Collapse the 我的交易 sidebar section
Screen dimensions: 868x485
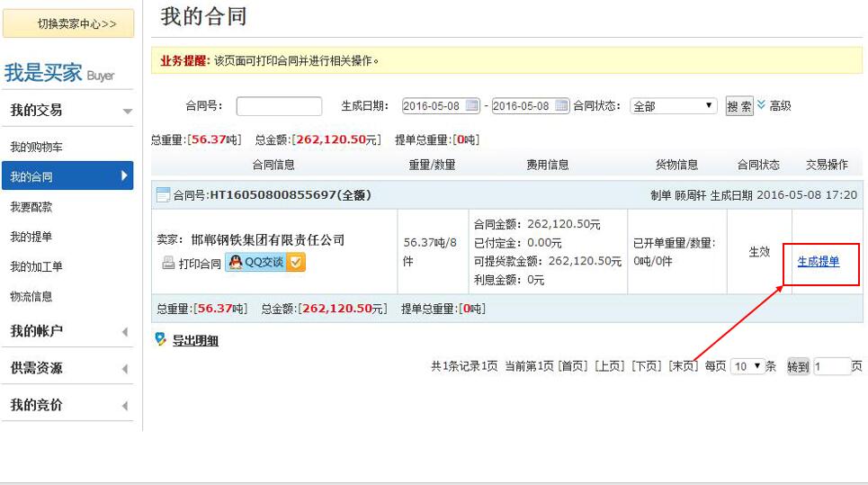(x=127, y=111)
